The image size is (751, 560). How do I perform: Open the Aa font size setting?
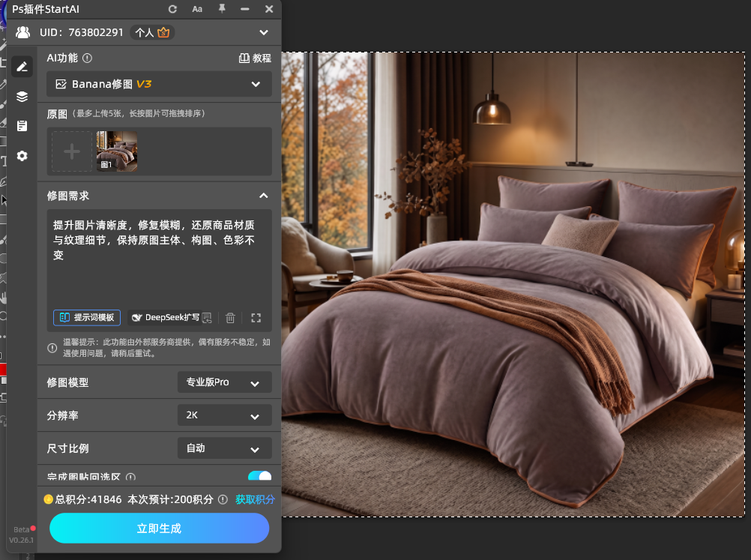197,9
